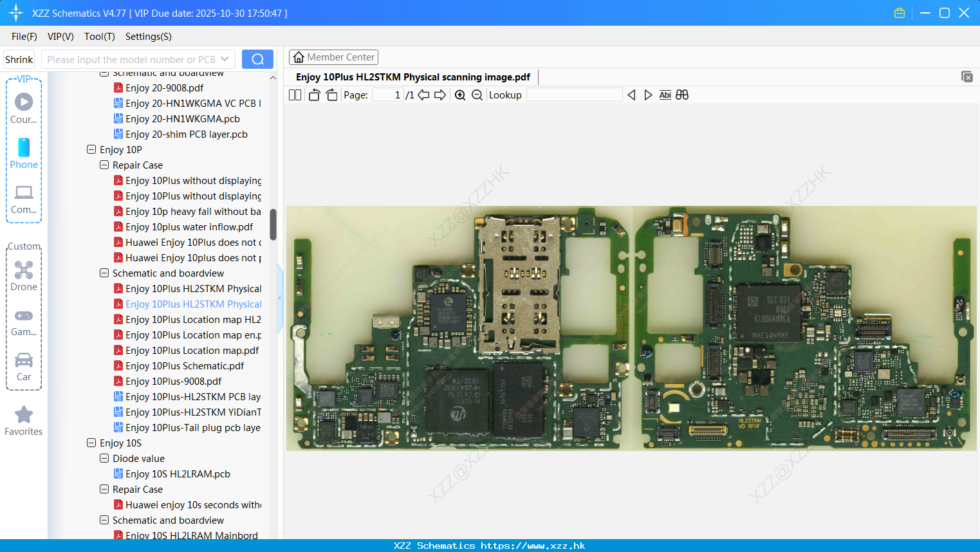Focus the model number search field
The width and height of the screenshot is (980, 552).
coord(132,59)
